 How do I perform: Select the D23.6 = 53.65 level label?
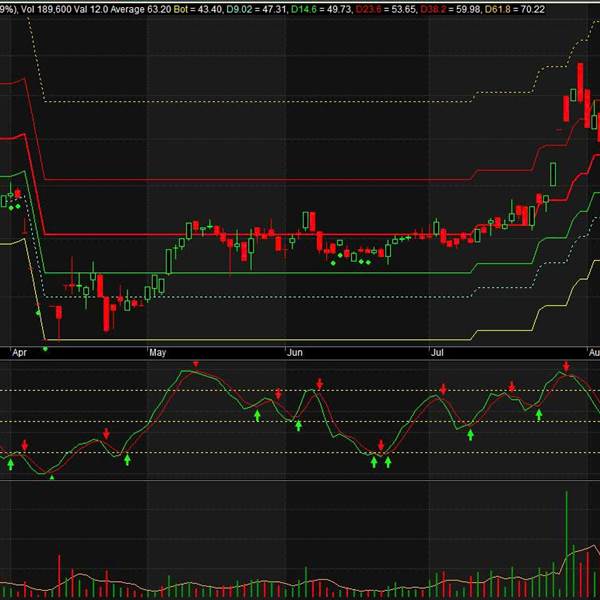[386, 9]
